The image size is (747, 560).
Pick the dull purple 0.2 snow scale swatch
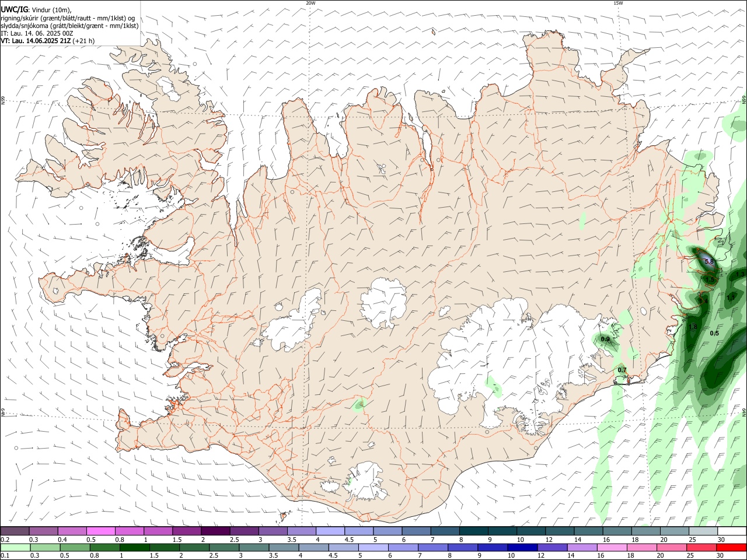click(15, 531)
